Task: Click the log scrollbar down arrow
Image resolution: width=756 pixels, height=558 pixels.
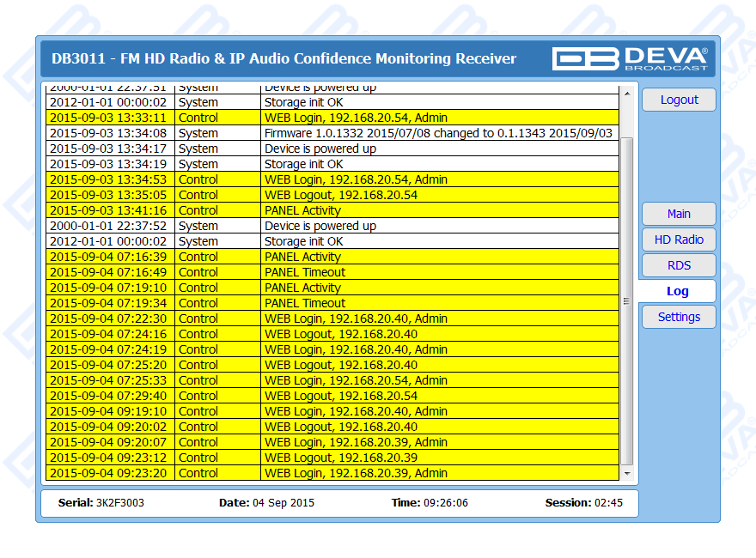Action: [626, 473]
